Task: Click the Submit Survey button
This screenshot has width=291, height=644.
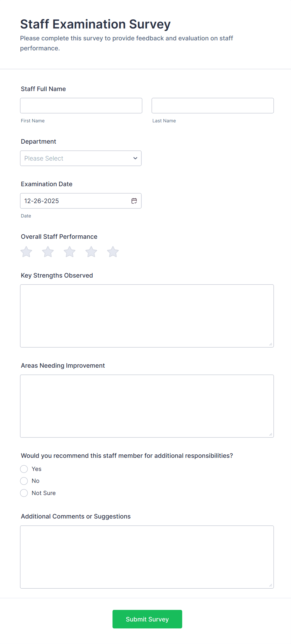Action: click(x=147, y=619)
